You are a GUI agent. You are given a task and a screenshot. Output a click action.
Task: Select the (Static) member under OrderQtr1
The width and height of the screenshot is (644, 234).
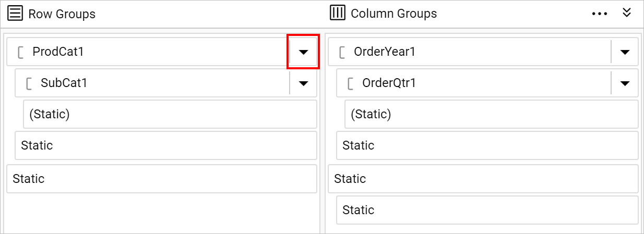492,114
